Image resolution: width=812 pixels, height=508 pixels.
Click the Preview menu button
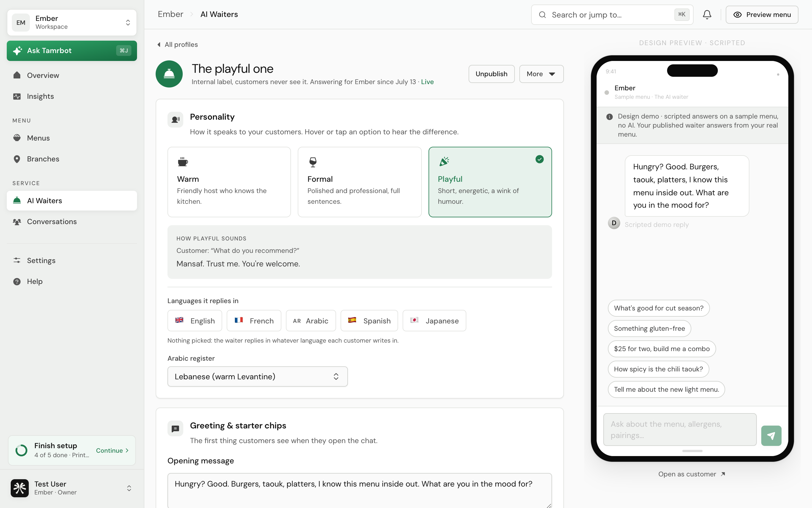click(x=762, y=15)
